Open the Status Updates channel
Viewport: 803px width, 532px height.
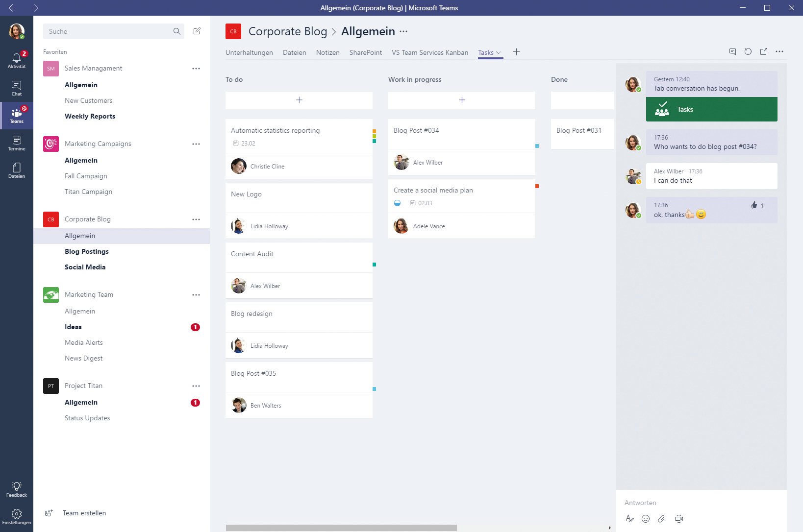click(x=87, y=418)
